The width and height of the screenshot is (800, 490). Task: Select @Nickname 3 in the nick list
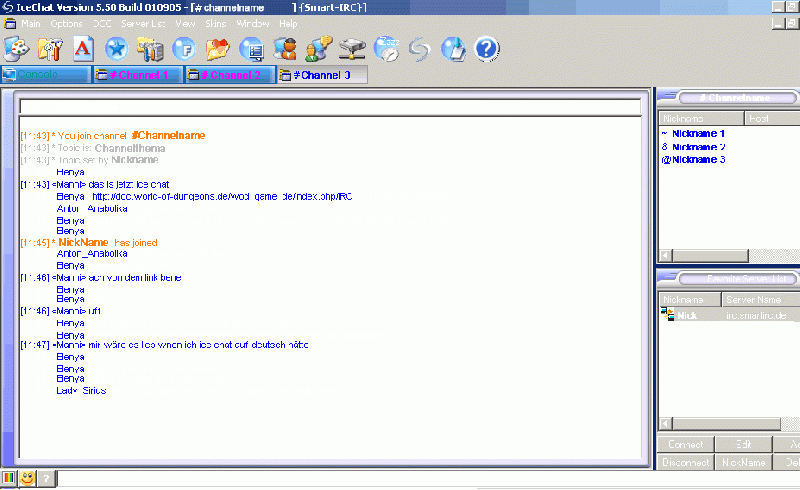pyautogui.click(x=693, y=160)
